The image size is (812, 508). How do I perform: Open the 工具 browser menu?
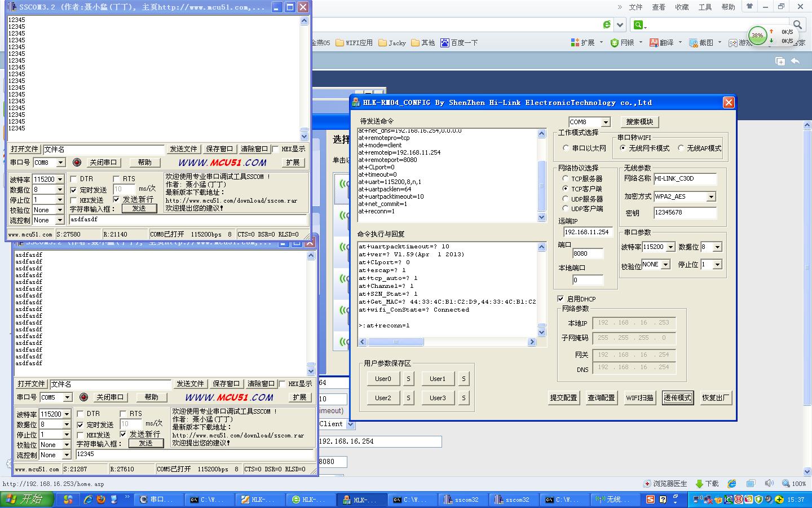(x=705, y=7)
